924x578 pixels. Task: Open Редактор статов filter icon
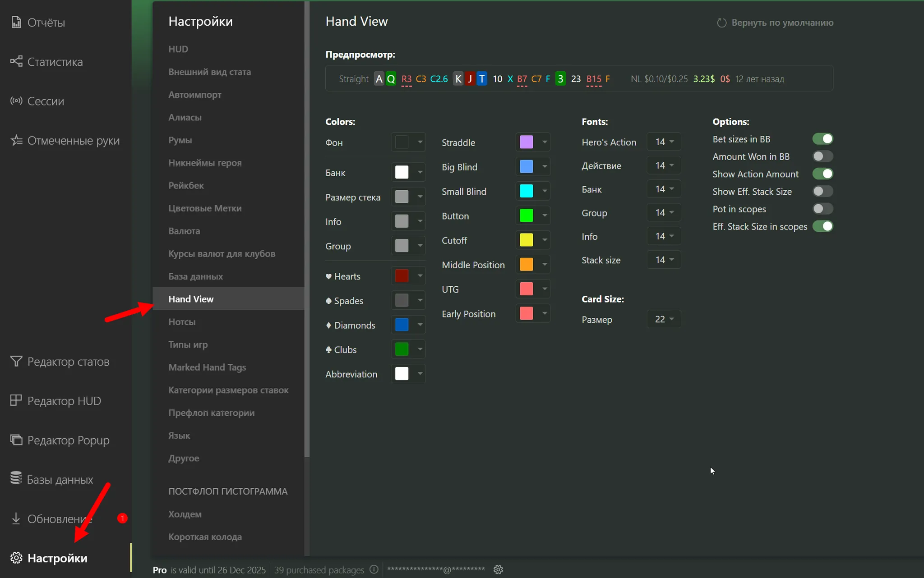[16, 361]
